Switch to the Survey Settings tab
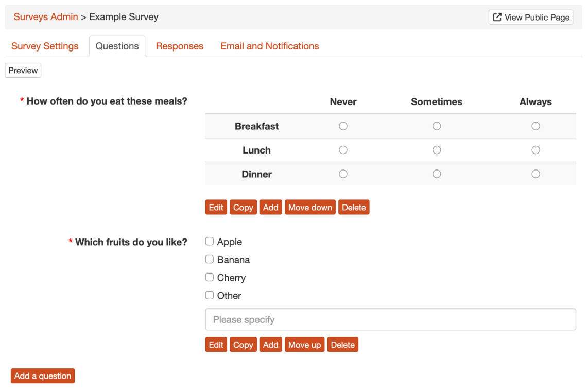587x392 pixels. (x=45, y=46)
